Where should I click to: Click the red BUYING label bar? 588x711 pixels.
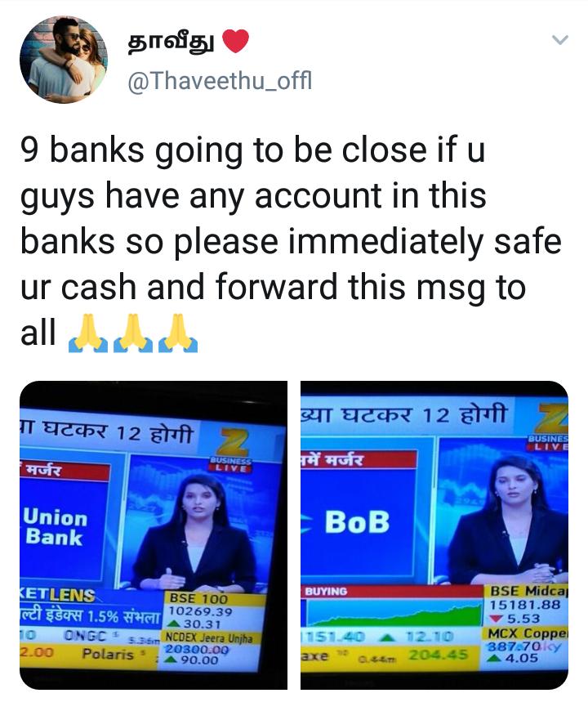pos(392,592)
